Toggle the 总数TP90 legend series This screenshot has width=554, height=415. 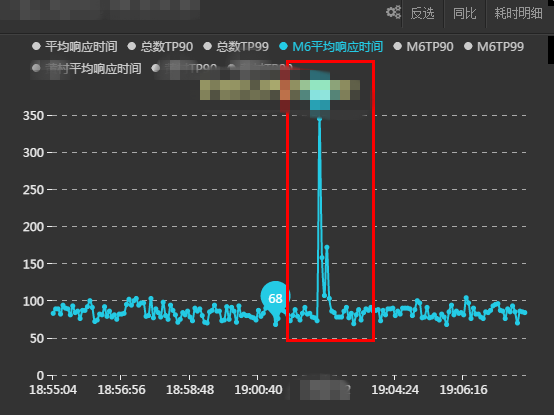(160, 47)
